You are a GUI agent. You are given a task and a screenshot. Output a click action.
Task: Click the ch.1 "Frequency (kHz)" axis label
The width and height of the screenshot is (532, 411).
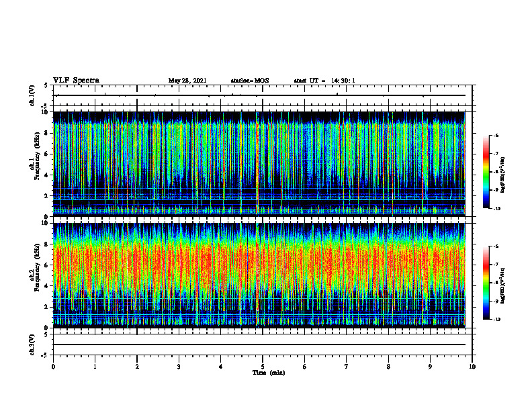[37, 156]
